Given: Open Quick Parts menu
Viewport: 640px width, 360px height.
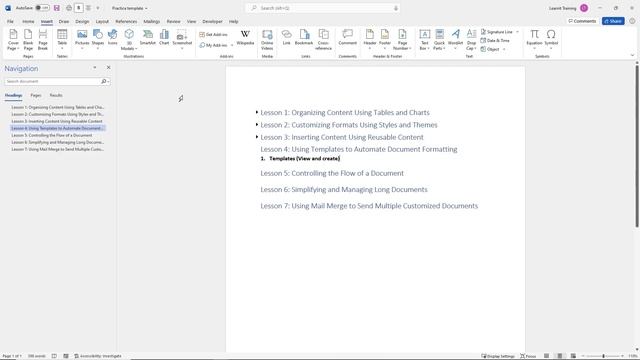Looking at the screenshot, I should coord(439,40).
